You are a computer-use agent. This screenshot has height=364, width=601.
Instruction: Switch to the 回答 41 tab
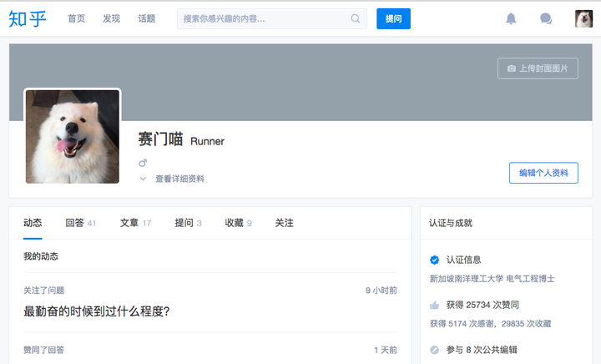coord(80,223)
